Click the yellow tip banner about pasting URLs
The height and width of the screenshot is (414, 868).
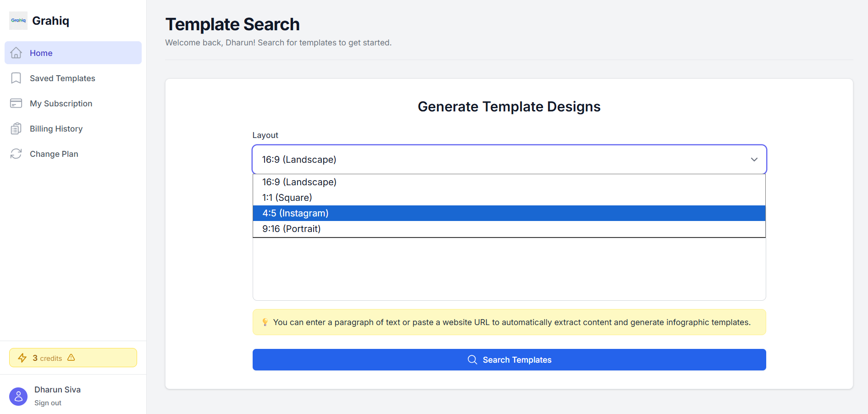click(509, 322)
